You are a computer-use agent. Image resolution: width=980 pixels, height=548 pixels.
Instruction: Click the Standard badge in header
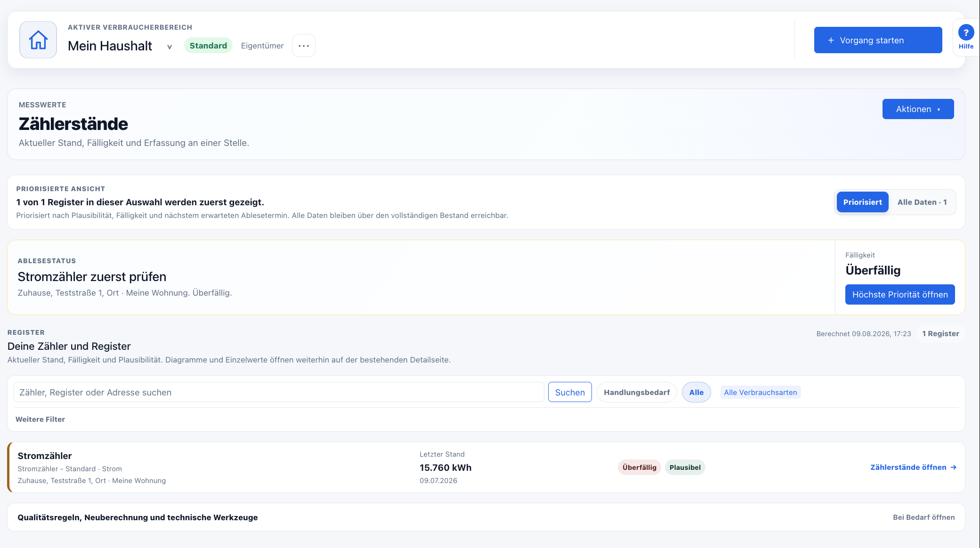pos(208,46)
